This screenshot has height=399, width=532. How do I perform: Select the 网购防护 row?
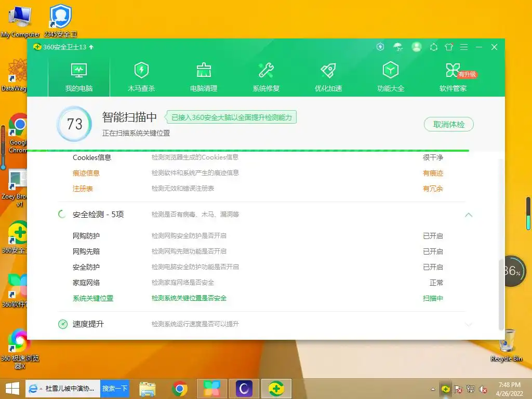click(x=258, y=236)
